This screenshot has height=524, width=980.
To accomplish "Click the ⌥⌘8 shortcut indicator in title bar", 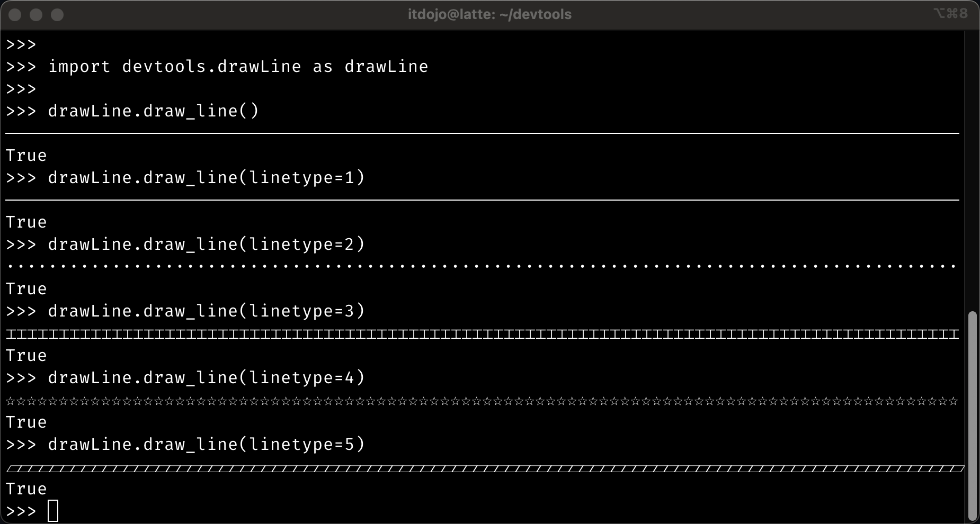I will (950, 13).
